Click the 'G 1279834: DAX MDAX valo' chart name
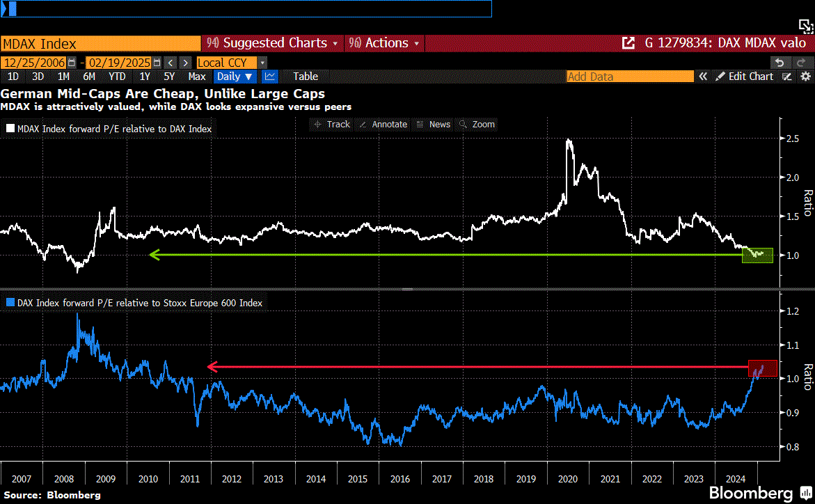Image resolution: width=815 pixels, height=504 pixels. tap(726, 43)
